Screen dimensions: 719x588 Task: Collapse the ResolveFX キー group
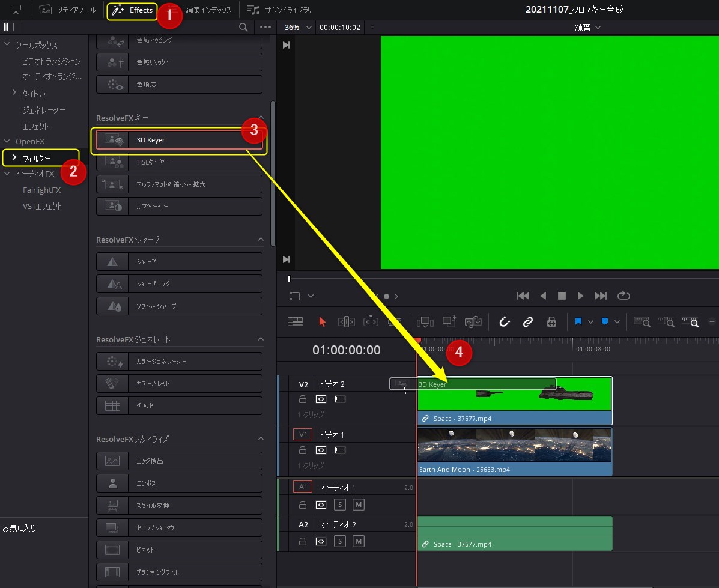261,117
